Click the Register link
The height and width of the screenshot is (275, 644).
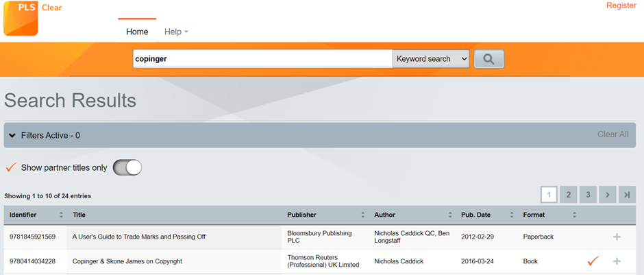(x=621, y=5)
